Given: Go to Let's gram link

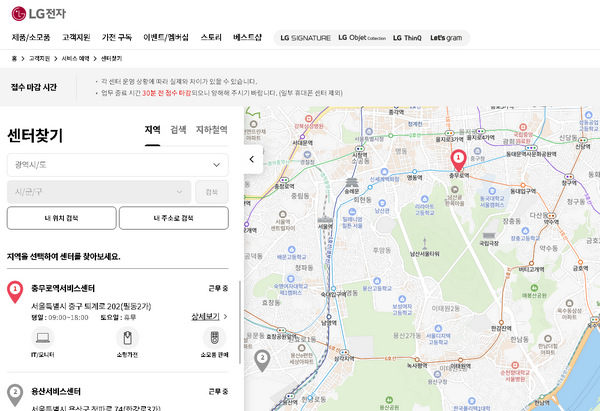Looking at the screenshot, I should point(446,38).
